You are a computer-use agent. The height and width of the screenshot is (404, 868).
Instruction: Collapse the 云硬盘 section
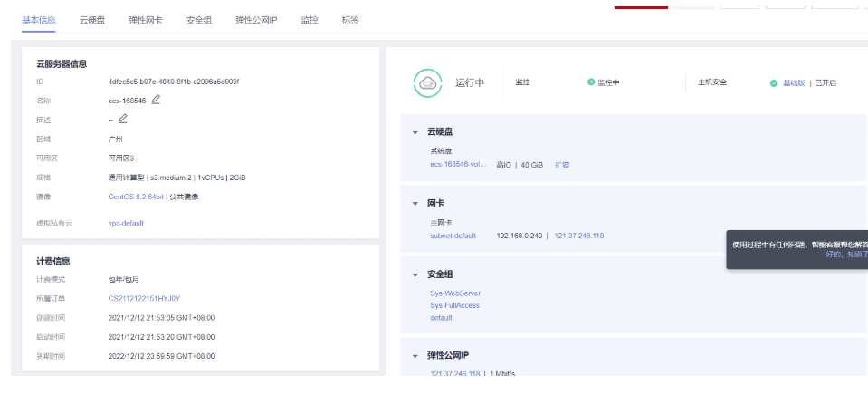pos(415,132)
